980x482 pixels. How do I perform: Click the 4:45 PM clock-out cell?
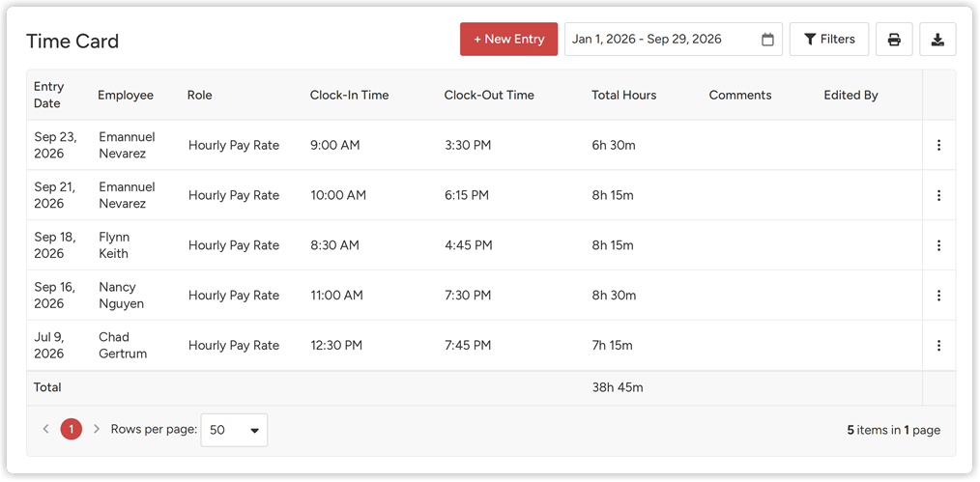(469, 245)
